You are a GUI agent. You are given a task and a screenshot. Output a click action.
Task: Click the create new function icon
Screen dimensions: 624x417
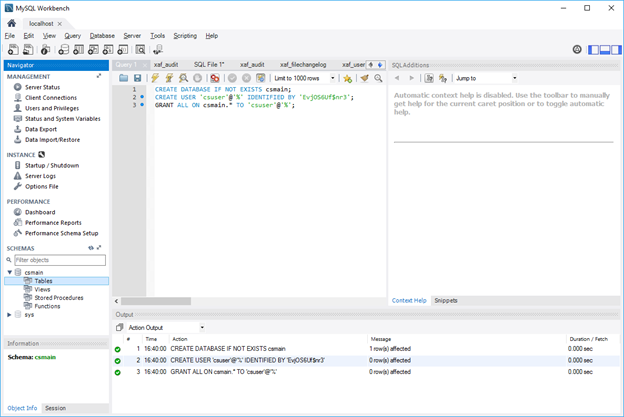pyautogui.click(x=123, y=49)
